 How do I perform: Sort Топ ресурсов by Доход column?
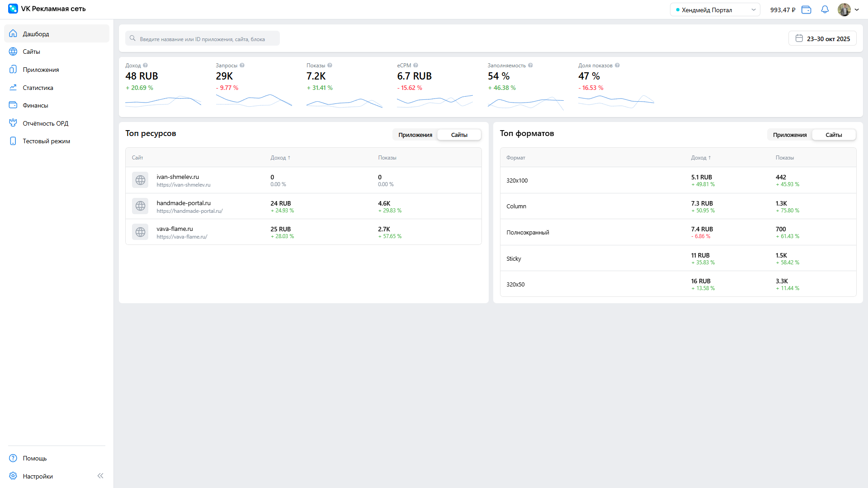[x=280, y=158]
